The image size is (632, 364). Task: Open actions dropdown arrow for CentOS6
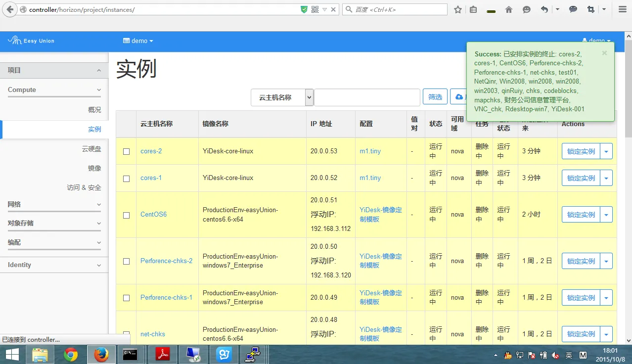(606, 215)
